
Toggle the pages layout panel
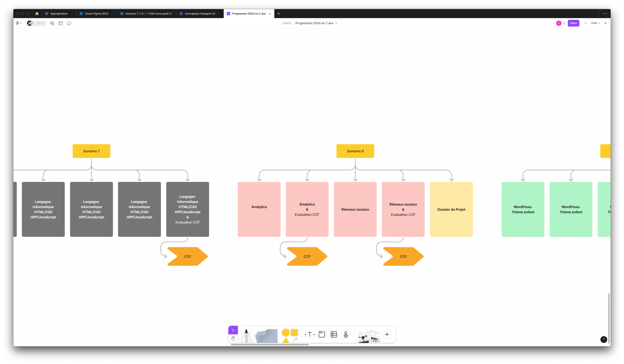click(x=61, y=23)
